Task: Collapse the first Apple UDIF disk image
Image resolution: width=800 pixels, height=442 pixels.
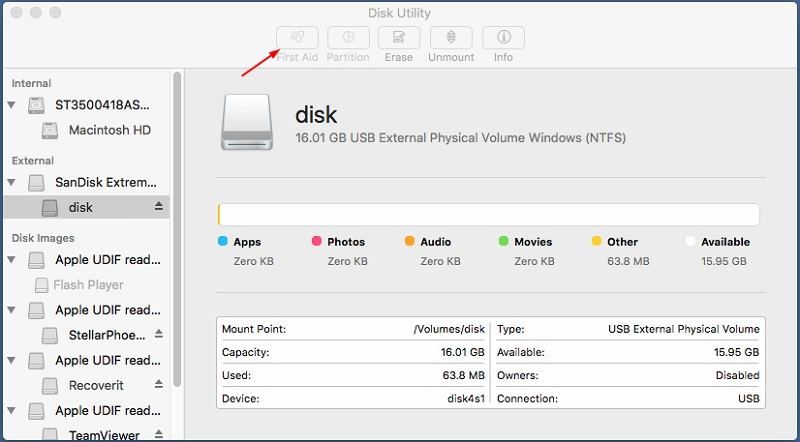Action: pos(12,259)
